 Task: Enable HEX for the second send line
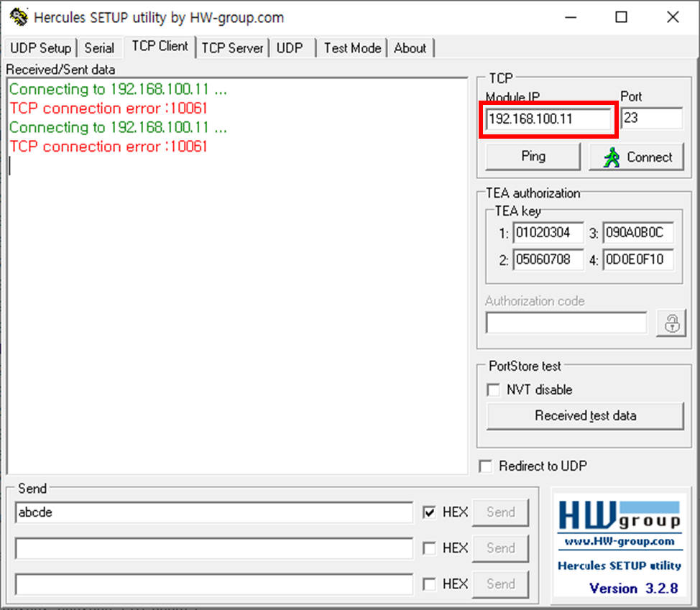coord(429,548)
